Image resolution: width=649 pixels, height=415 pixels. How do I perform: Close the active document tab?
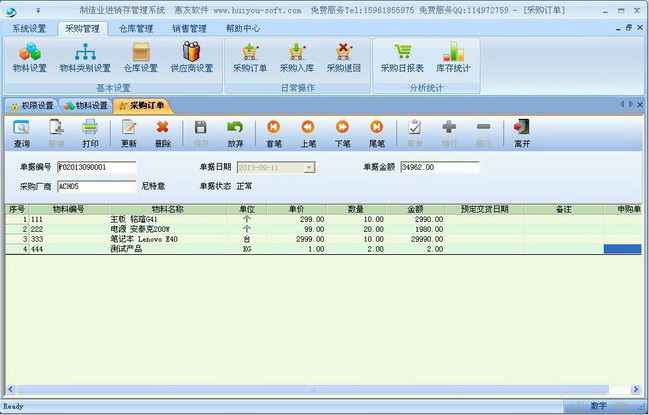[x=640, y=104]
